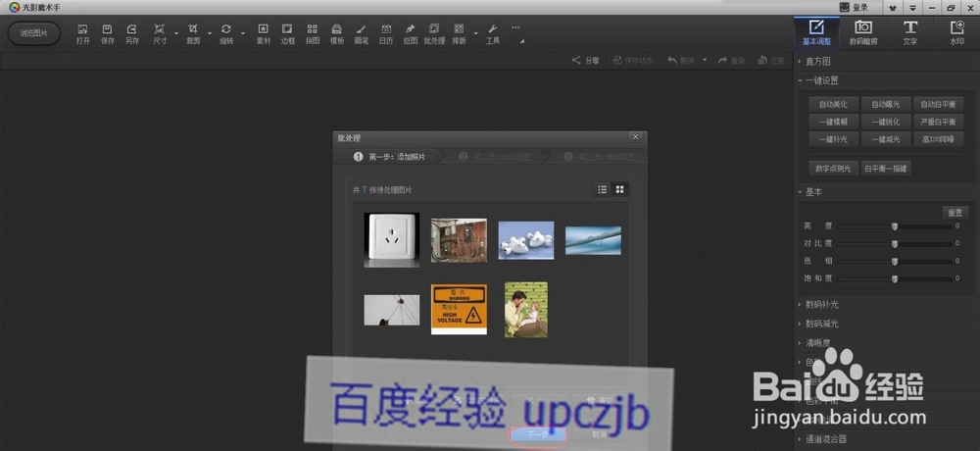Apply 高ISO降噪 noise reduction
The width and height of the screenshot is (980, 451).
pos(938,139)
